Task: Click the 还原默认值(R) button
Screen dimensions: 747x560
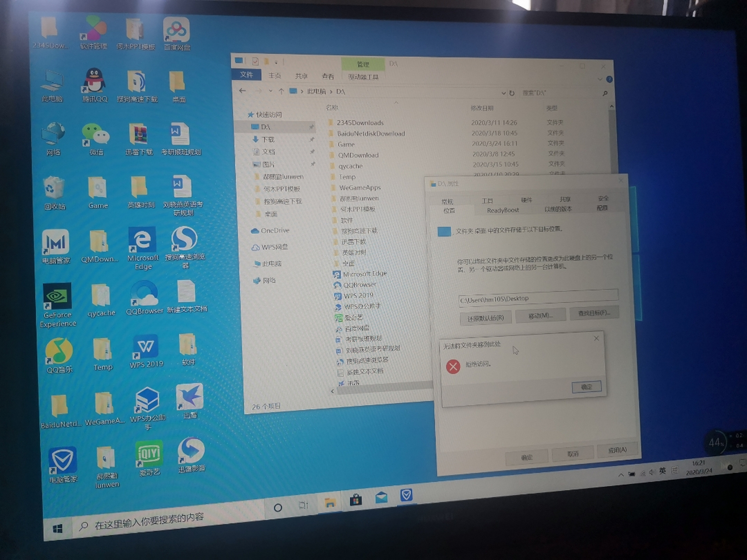Action: pyautogui.click(x=485, y=318)
